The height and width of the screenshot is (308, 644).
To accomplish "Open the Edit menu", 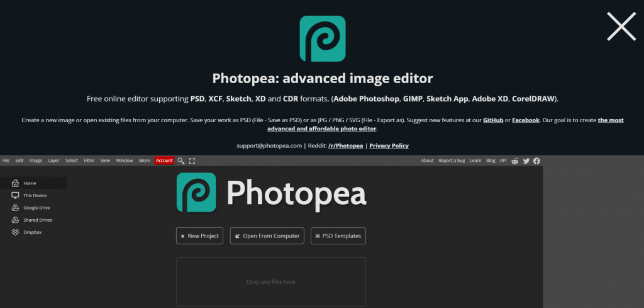I will click(x=19, y=161).
